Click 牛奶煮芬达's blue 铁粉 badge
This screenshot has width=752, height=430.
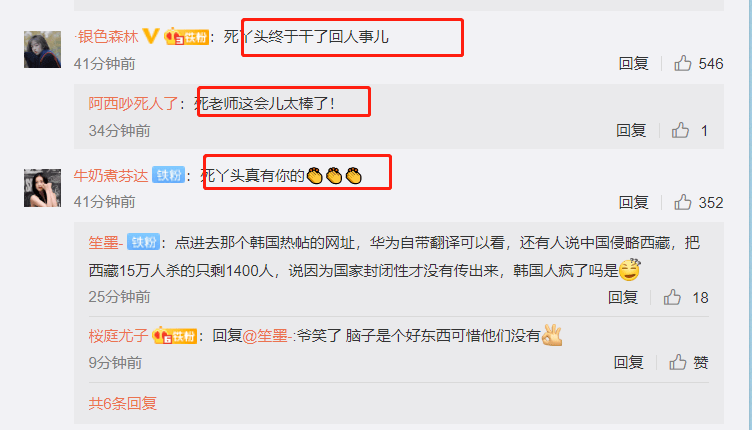click(x=168, y=175)
